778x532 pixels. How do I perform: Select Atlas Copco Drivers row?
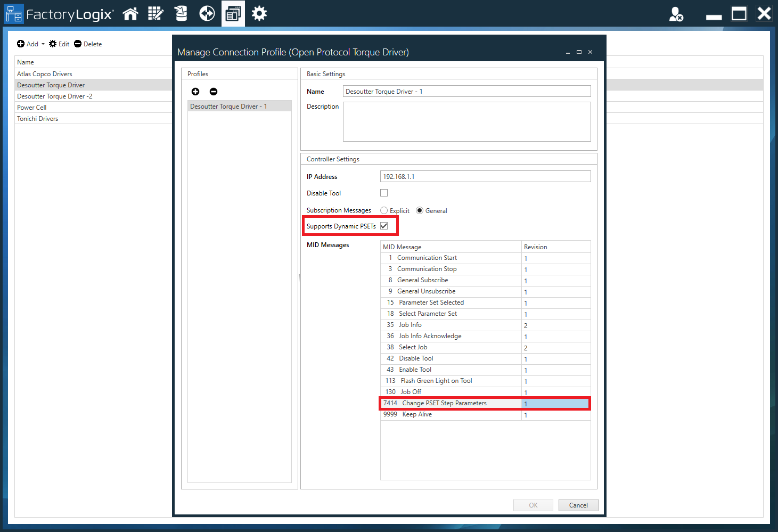[94, 74]
